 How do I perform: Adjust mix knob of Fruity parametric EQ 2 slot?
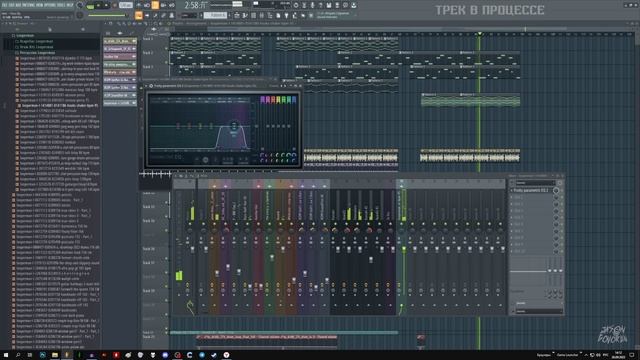coord(556,190)
